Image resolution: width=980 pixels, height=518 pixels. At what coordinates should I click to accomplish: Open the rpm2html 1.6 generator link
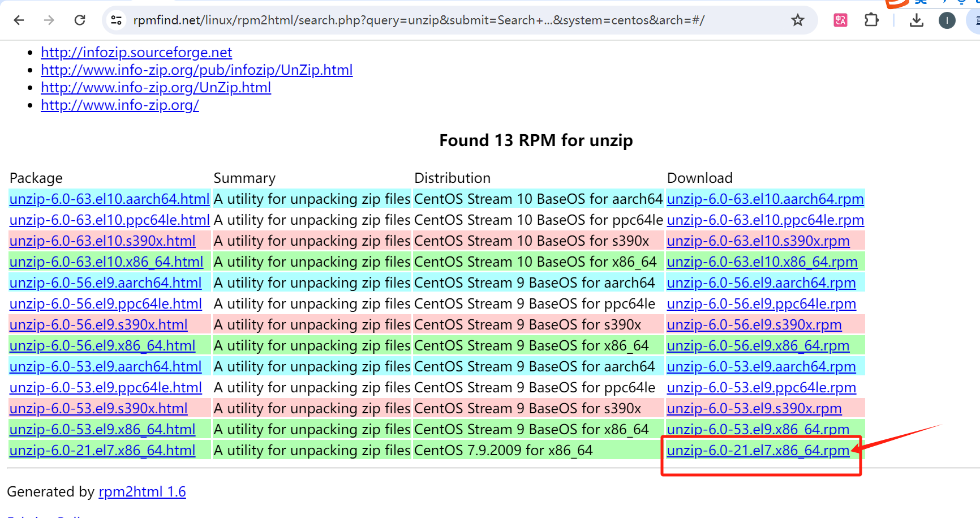coord(142,491)
